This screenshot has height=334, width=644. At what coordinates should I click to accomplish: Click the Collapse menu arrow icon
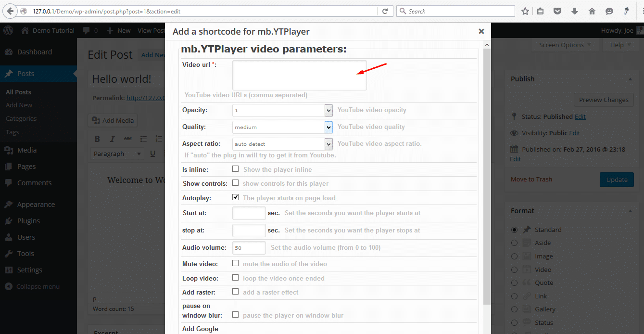[x=9, y=286]
